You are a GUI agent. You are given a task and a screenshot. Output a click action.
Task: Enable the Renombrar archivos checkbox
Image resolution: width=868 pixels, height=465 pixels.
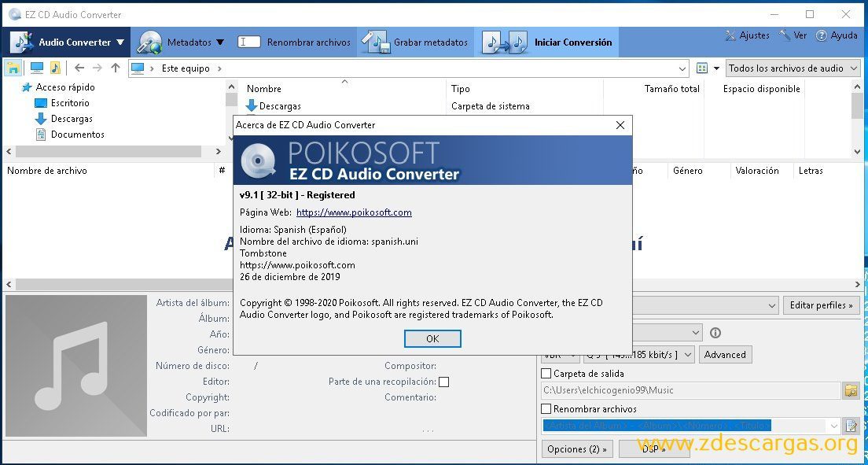[x=546, y=409]
